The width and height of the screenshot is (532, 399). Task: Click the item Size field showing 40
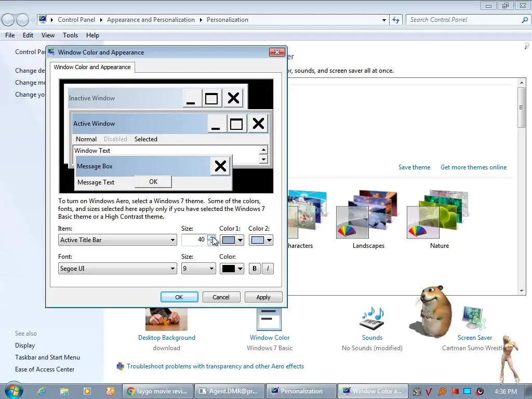point(194,240)
